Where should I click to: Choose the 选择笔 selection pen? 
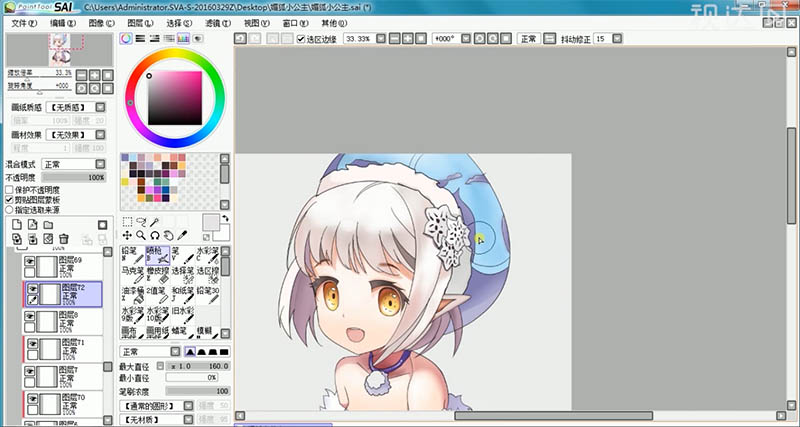183,275
